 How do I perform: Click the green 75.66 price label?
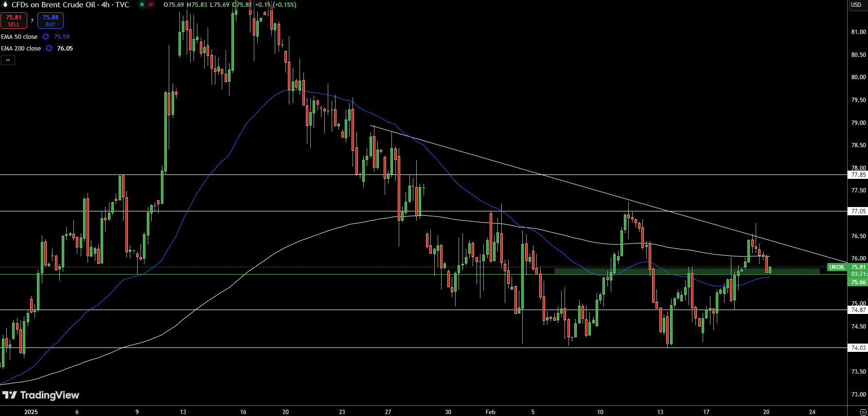(858, 282)
